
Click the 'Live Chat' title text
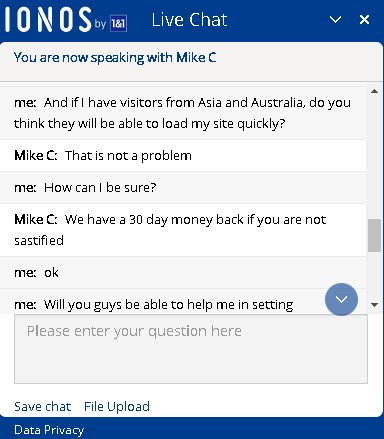[x=189, y=20]
